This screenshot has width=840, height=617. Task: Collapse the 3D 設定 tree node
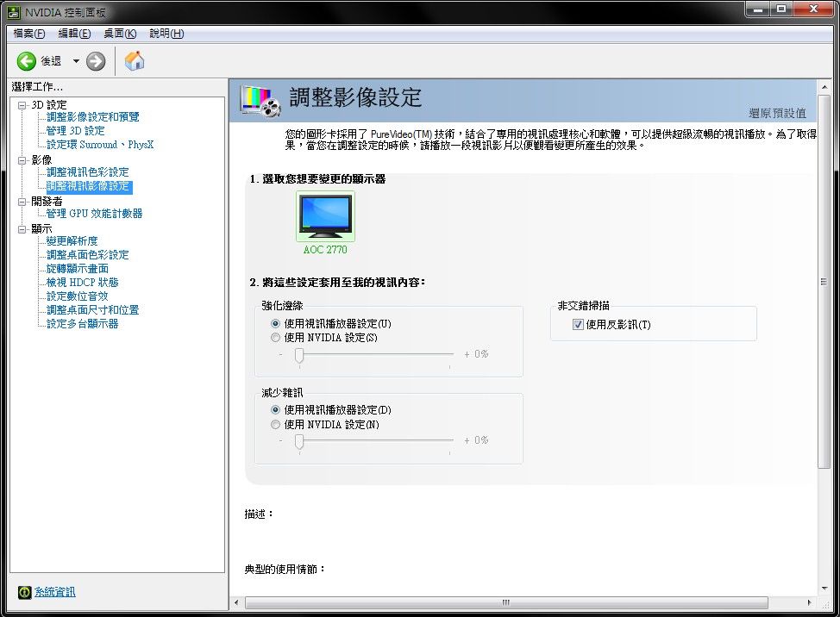pyautogui.click(x=22, y=105)
